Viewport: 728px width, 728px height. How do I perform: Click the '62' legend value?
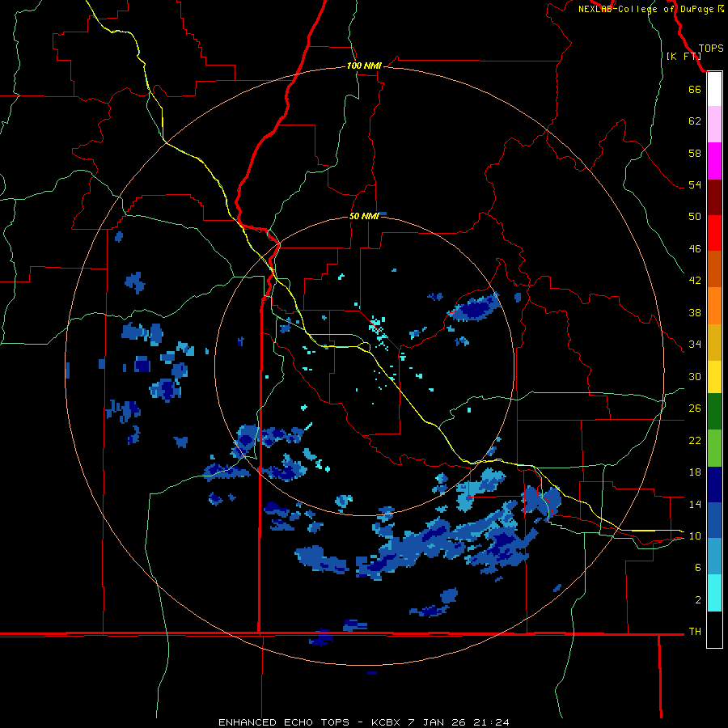(x=695, y=121)
